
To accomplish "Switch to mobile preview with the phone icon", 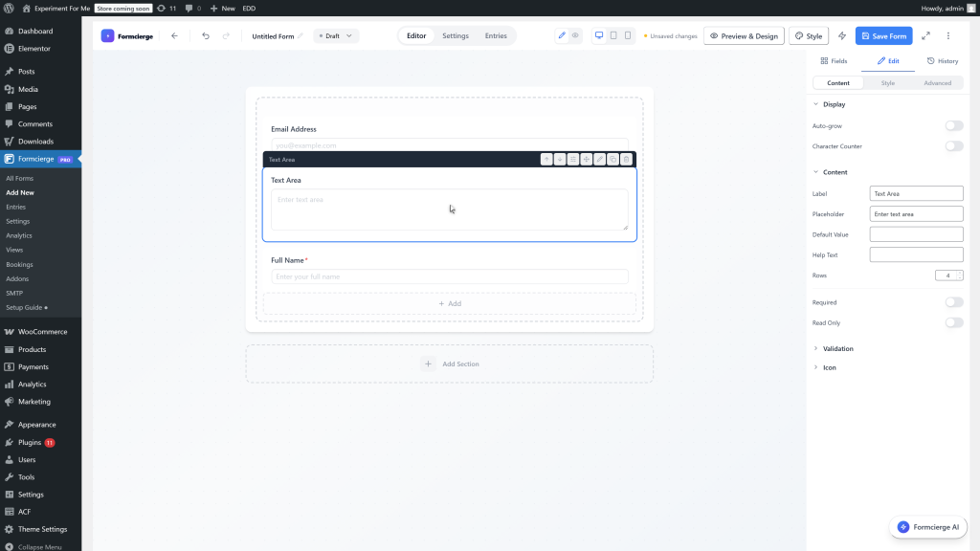I will pyautogui.click(x=627, y=34).
